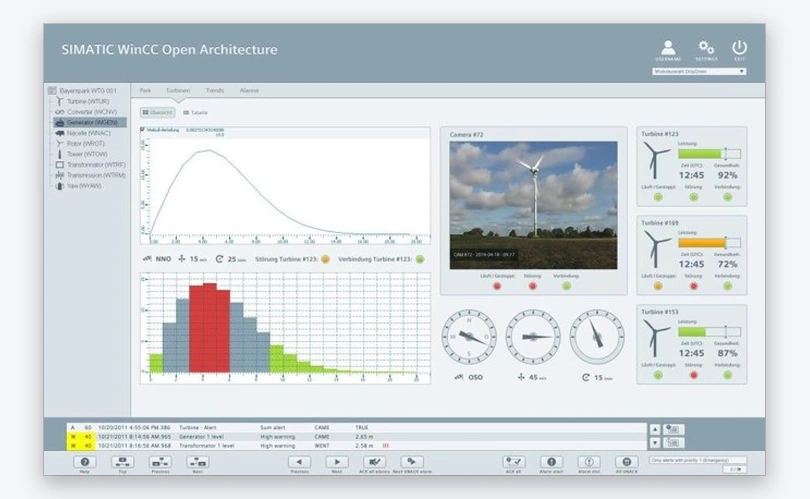Select the Turbine - Alert alarm row

(356, 428)
